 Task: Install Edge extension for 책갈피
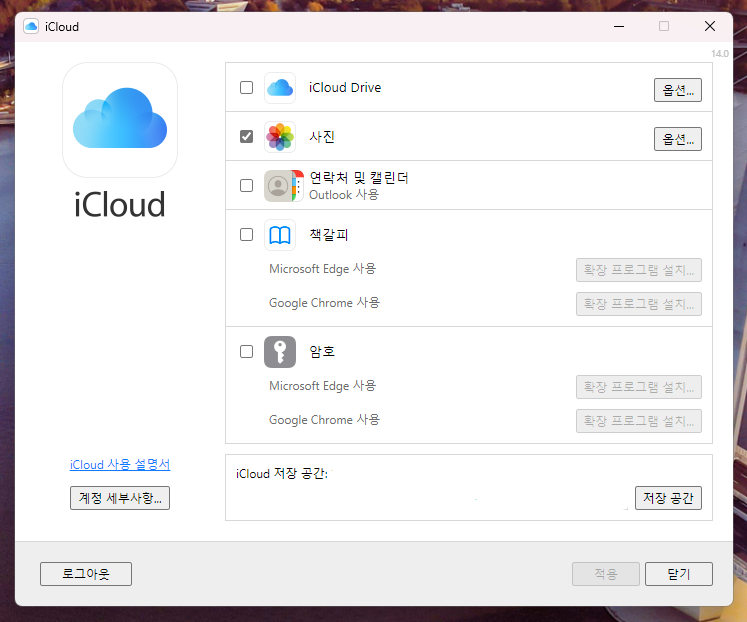point(638,270)
